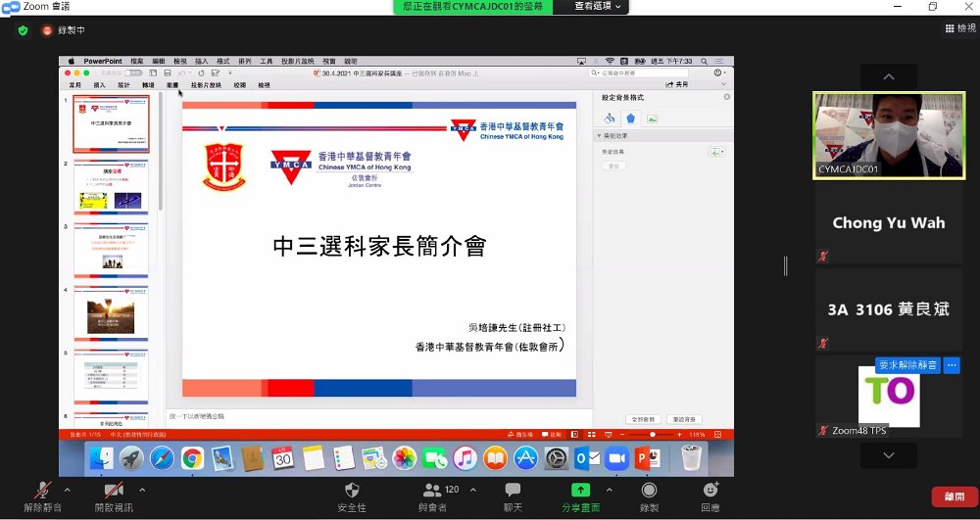Select the picture tab in format pane
Image resolution: width=980 pixels, height=520 pixels.
(x=652, y=118)
